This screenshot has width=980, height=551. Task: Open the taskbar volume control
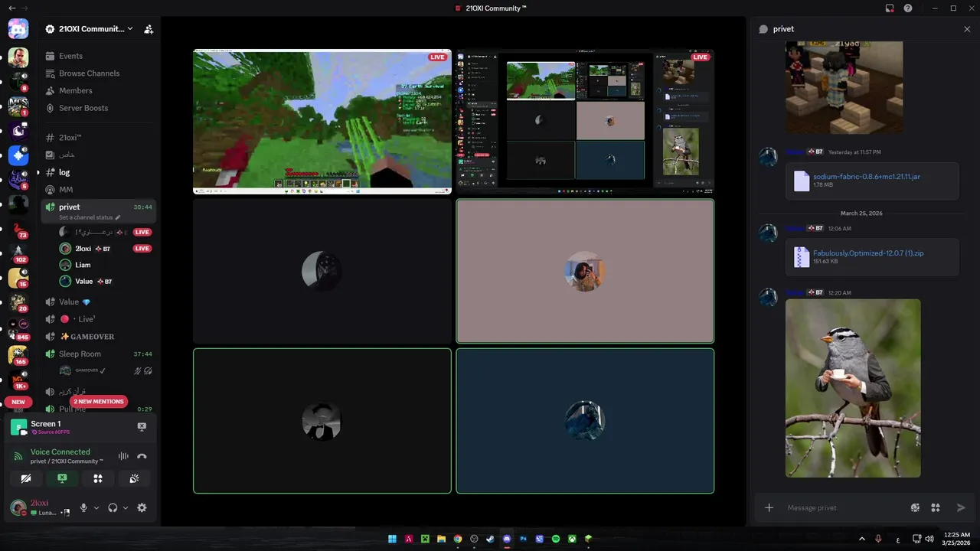coord(929,539)
